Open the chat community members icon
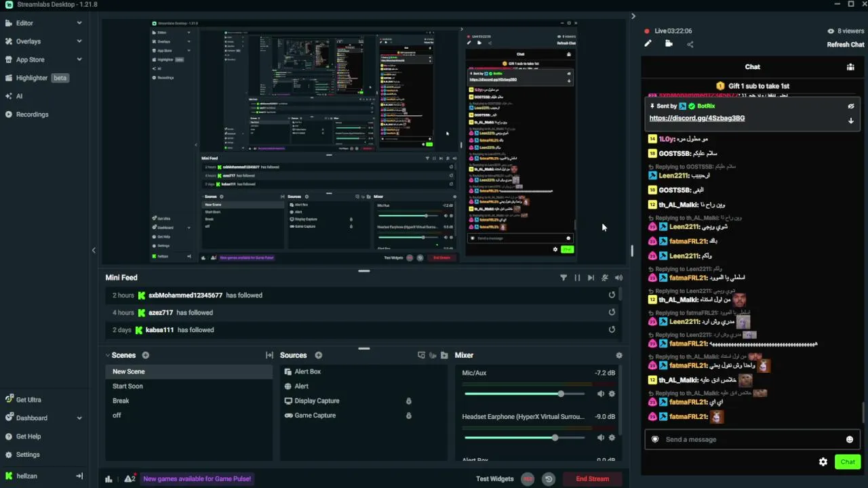 (850, 67)
